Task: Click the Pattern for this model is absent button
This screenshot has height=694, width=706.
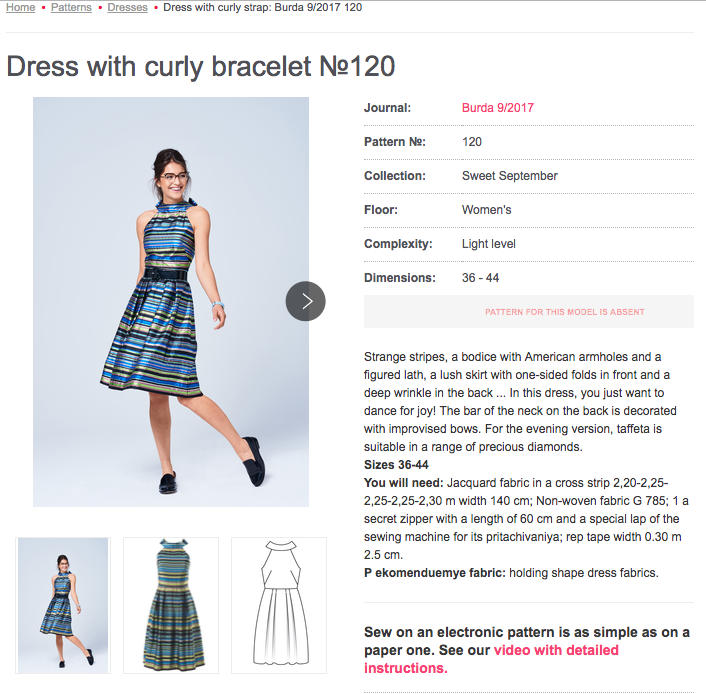Action: tap(529, 312)
